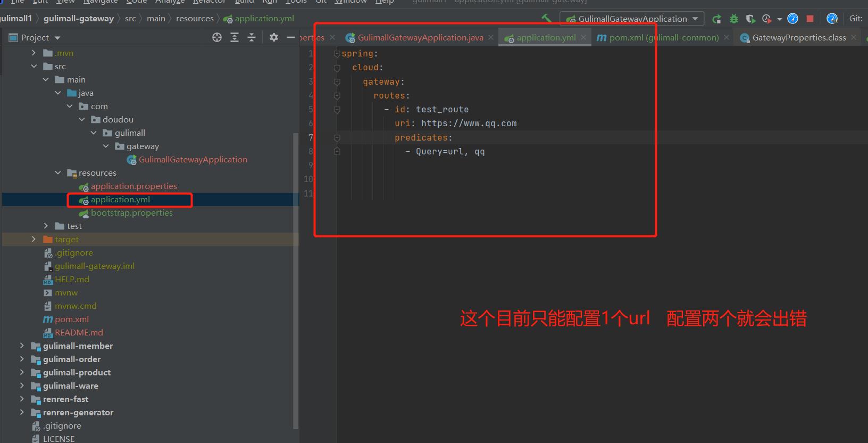Open the Refactor menu

click(209, 2)
